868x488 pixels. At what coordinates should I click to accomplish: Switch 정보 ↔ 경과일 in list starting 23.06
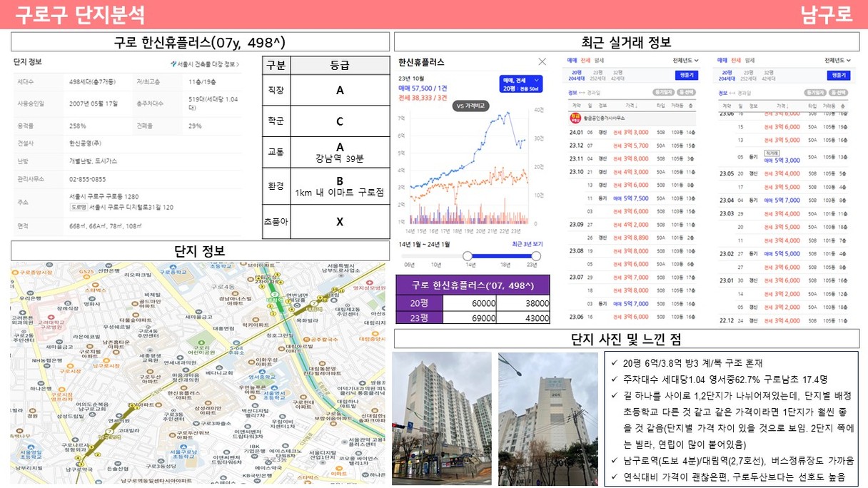click(735, 92)
